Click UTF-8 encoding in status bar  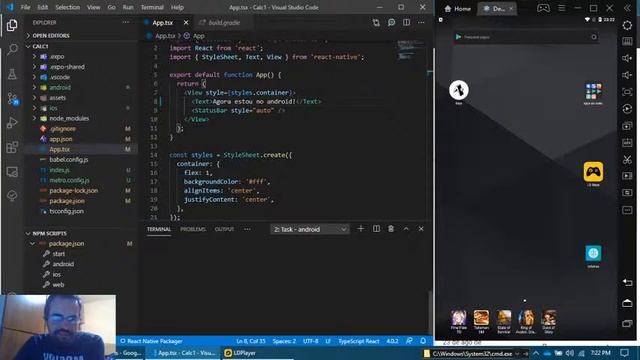[311, 341]
